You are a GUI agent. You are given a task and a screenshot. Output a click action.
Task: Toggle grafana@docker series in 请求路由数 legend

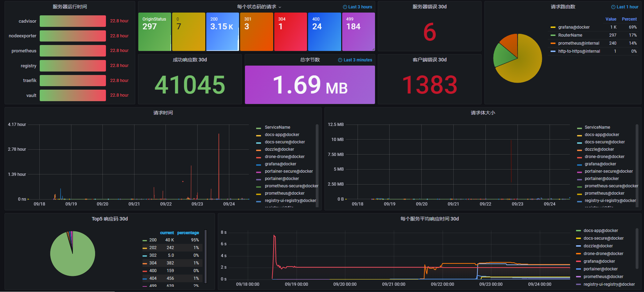point(574,27)
